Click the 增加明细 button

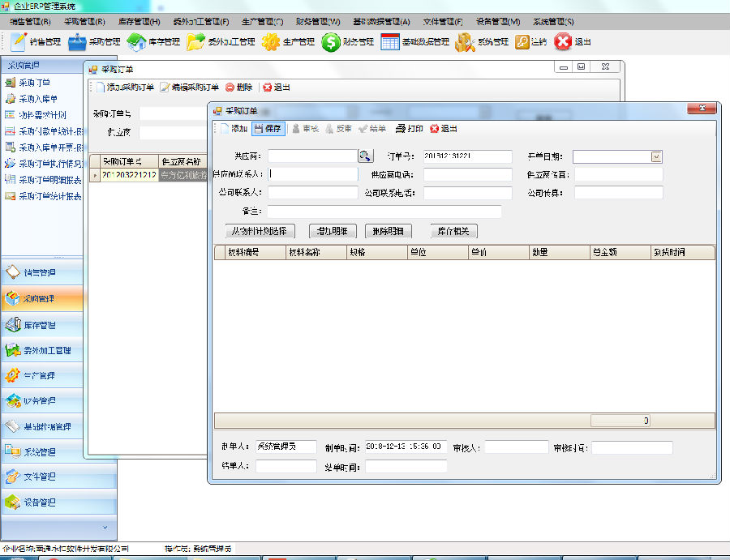pos(333,231)
